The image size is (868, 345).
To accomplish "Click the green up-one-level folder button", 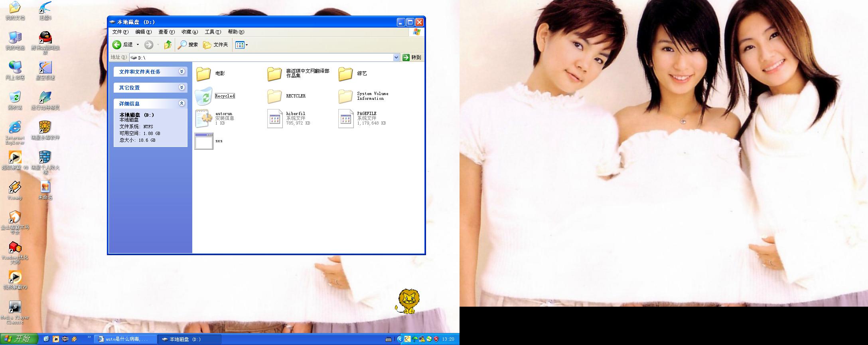I will pos(168,45).
